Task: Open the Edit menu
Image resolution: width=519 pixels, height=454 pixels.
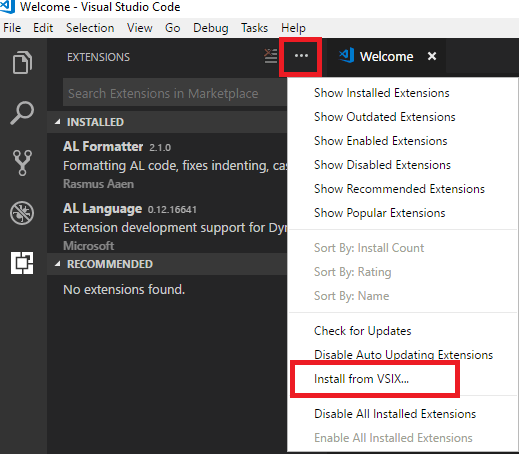Action: [x=43, y=28]
